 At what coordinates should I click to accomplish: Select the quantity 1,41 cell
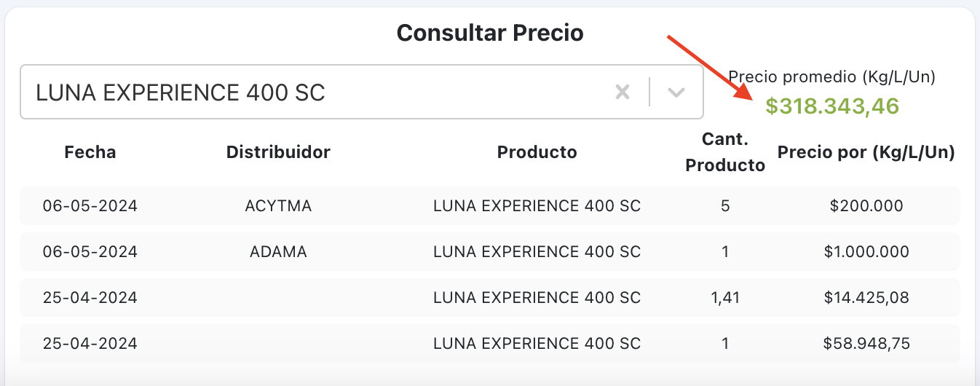725,297
